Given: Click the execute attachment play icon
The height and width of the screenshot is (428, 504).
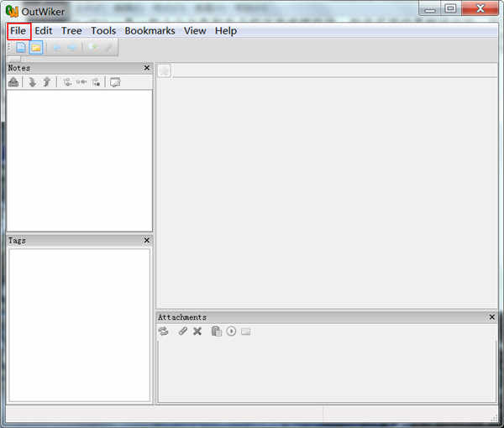Looking at the screenshot, I should click(231, 331).
